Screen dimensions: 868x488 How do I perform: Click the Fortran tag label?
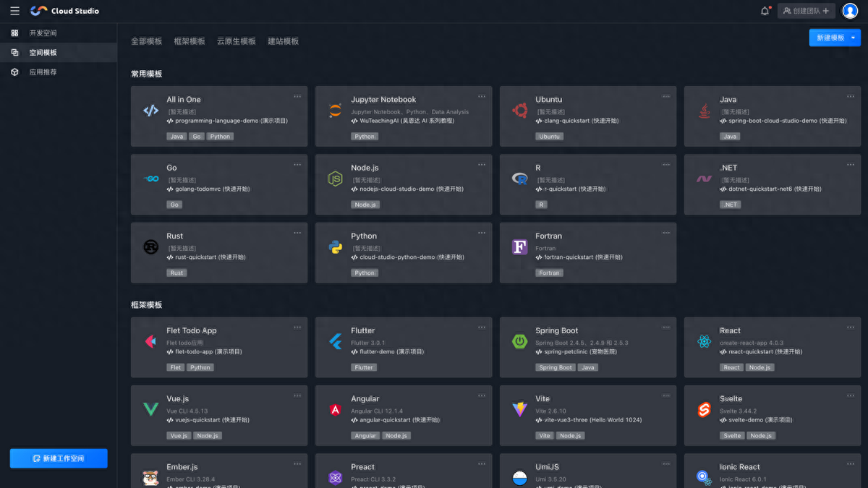(550, 273)
